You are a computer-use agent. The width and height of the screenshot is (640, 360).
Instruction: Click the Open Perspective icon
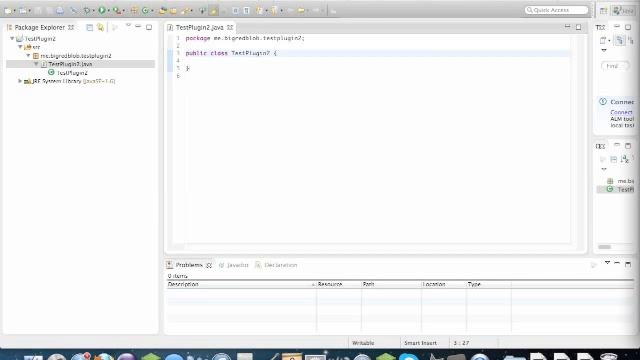tap(603, 11)
